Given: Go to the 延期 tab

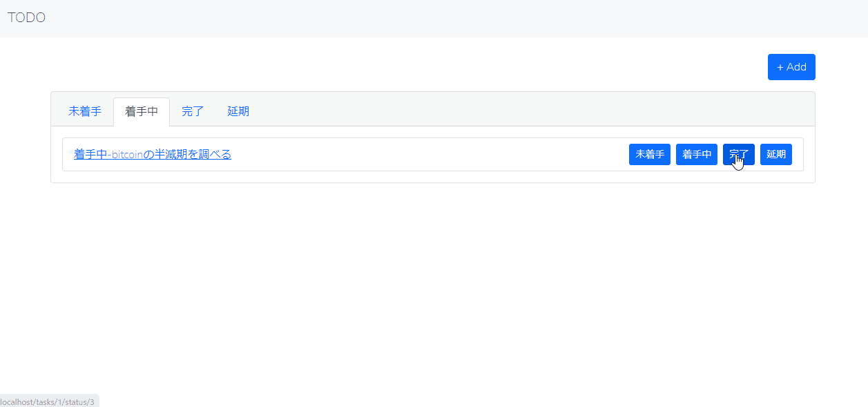Looking at the screenshot, I should pyautogui.click(x=238, y=111).
